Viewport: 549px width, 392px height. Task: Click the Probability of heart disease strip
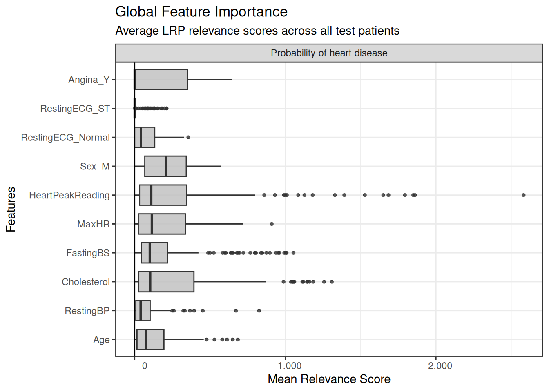(x=329, y=53)
